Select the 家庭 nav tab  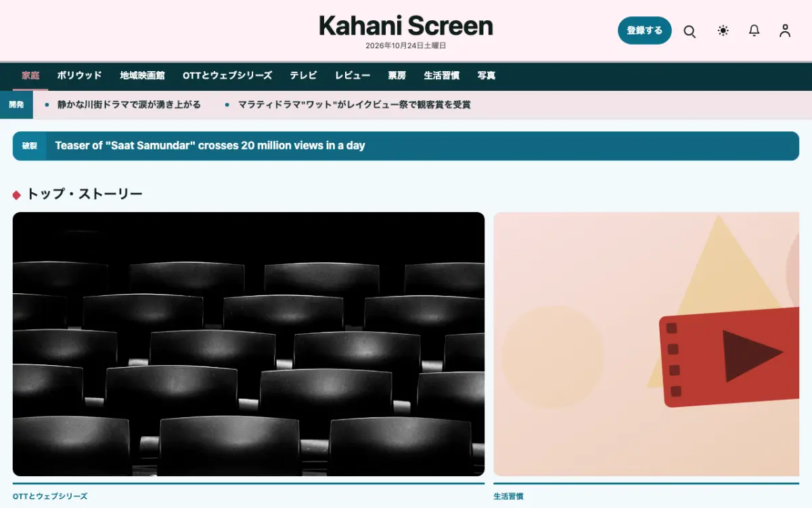coord(30,76)
